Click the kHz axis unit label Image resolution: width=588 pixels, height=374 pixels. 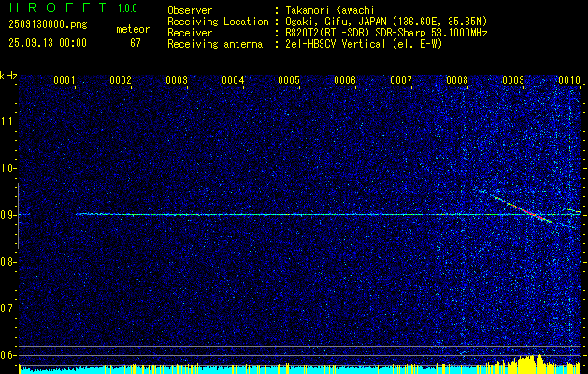pos(8,76)
